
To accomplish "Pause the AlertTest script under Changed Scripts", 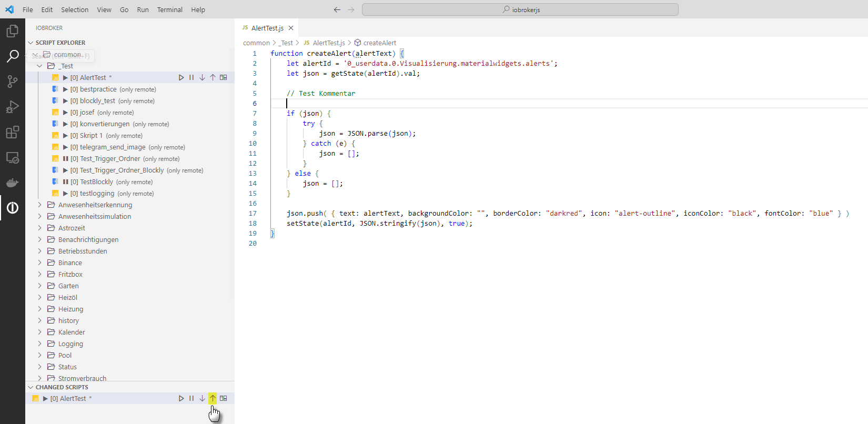I will 191,398.
